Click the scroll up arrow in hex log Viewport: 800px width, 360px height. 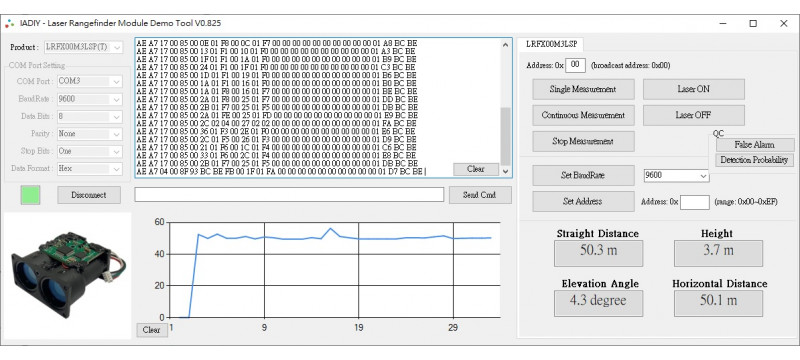(506, 45)
